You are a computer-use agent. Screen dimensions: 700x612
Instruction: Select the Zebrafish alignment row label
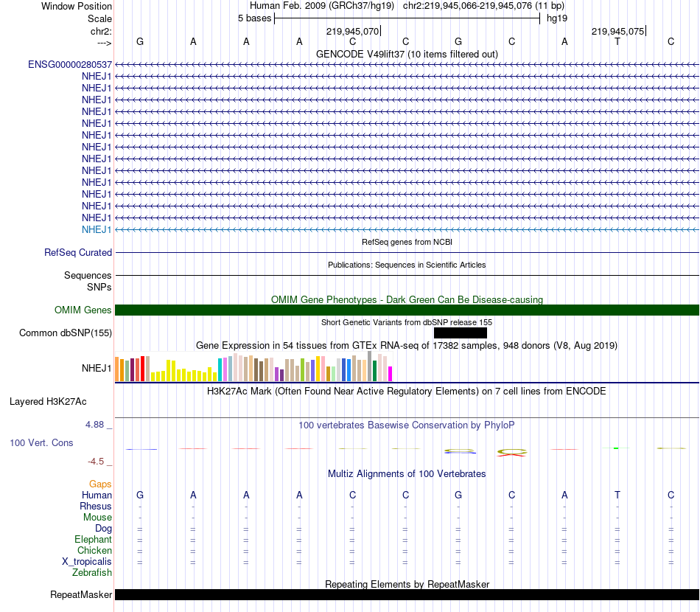point(92,572)
